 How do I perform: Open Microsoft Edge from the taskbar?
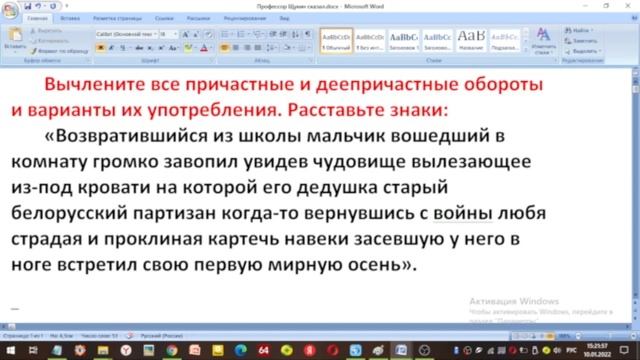[x=241, y=350]
